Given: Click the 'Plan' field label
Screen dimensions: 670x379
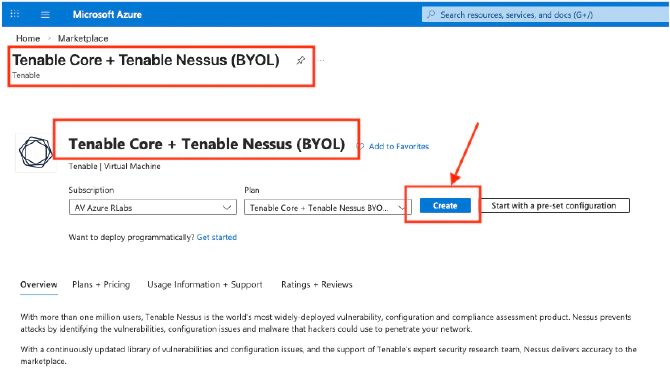Looking at the screenshot, I should coord(252,190).
